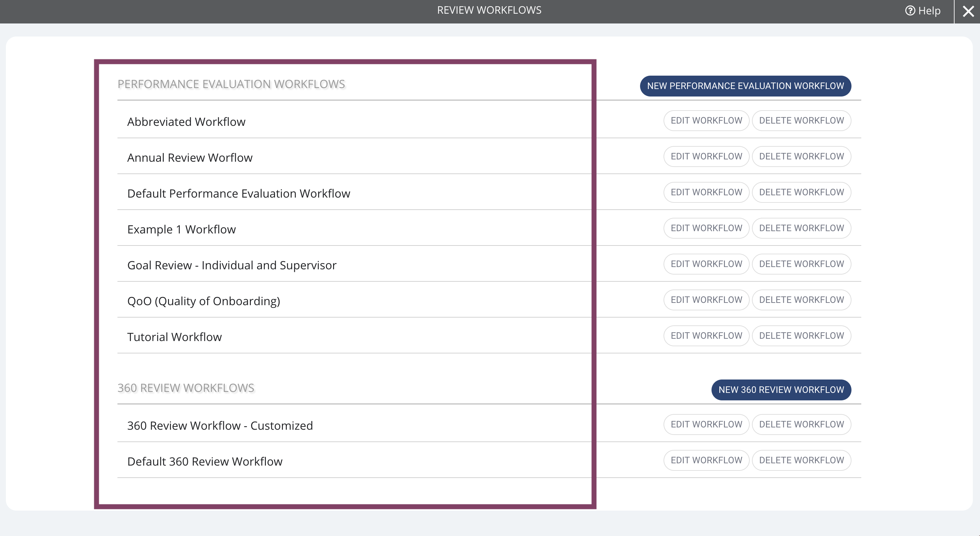Delete the Tutorial Workflow

[801, 336]
